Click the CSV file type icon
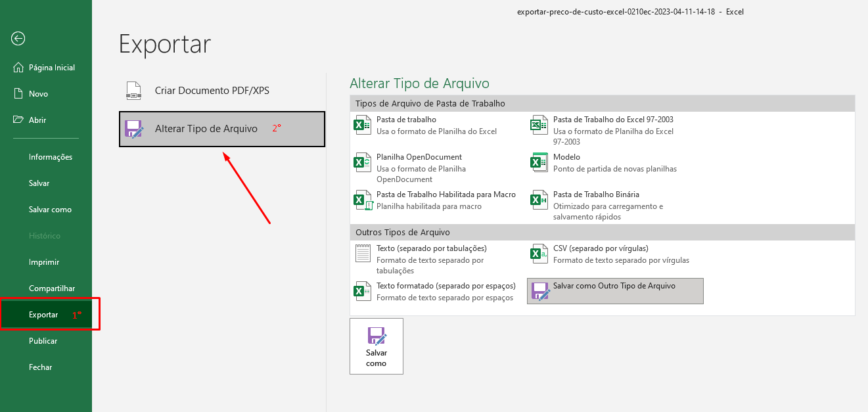 539,254
